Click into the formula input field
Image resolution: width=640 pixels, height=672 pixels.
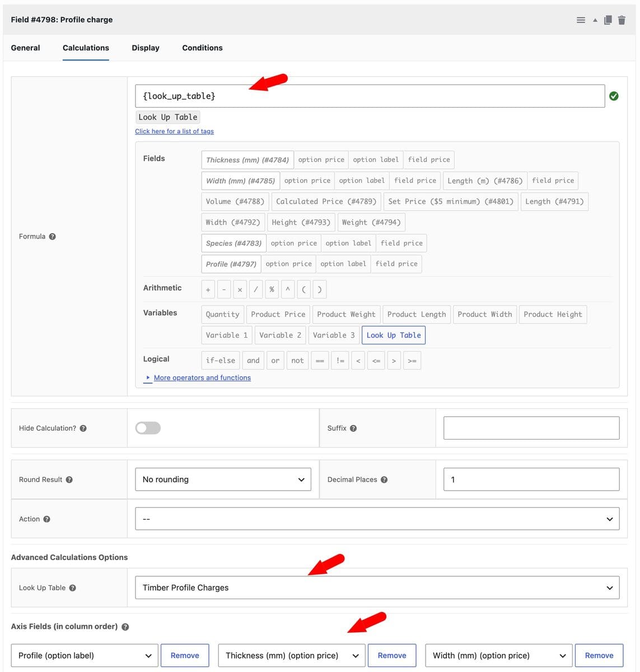pyautogui.click(x=370, y=96)
